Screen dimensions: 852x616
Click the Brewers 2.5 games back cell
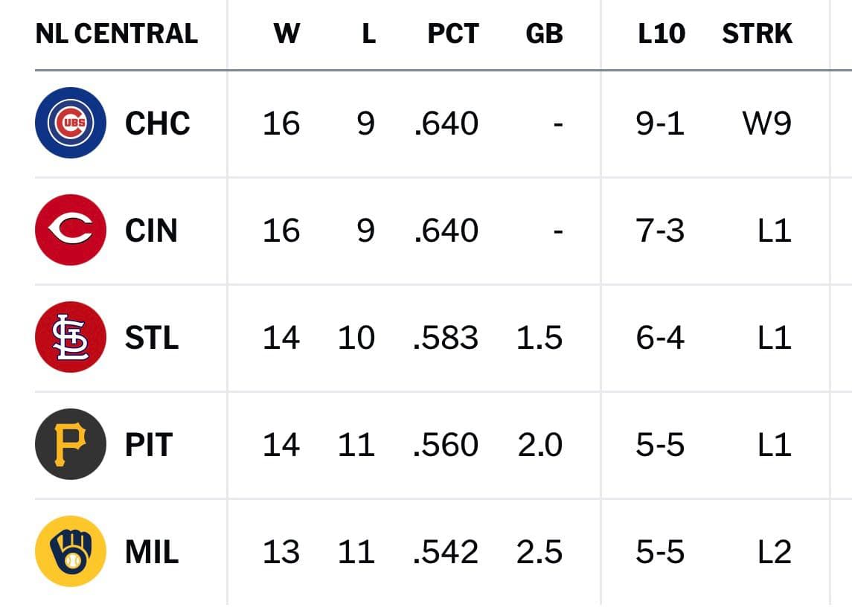(x=539, y=551)
